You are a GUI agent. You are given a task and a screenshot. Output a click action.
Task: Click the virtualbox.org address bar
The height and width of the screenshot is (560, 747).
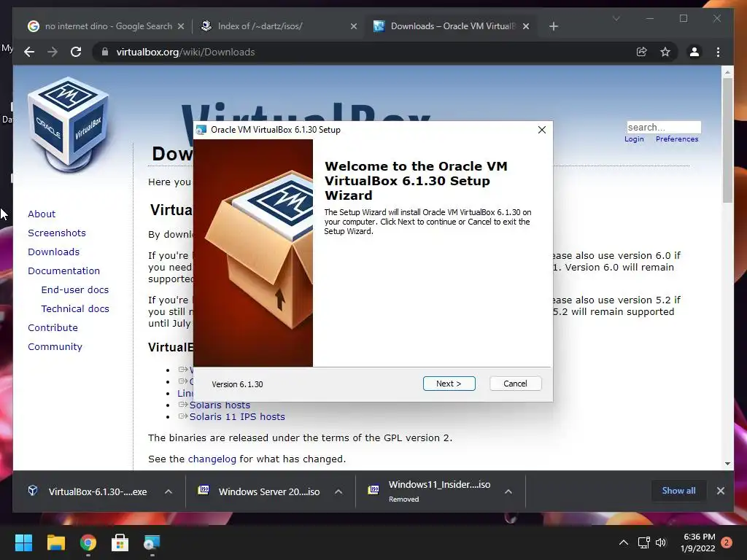[362, 52]
